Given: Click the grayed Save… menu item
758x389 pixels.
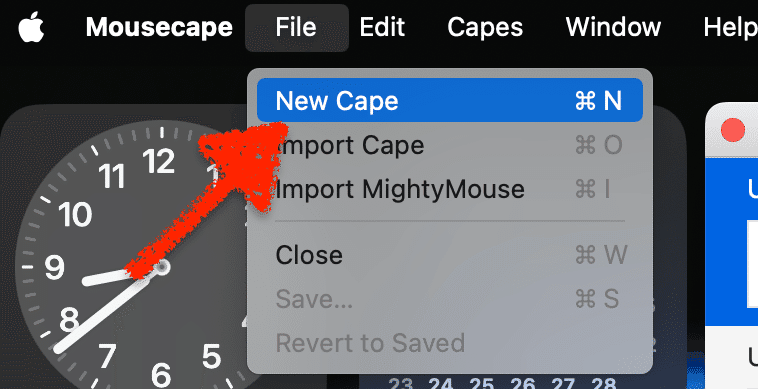Looking at the screenshot, I should [x=450, y=299].
